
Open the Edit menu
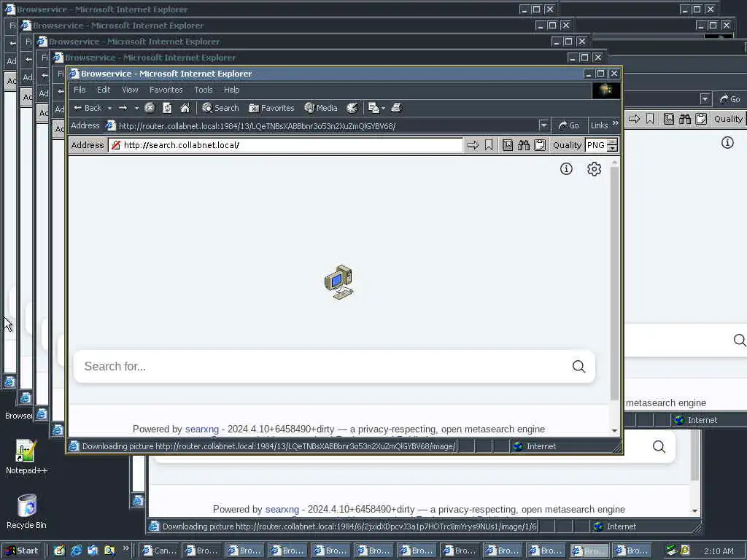point(104,90)
